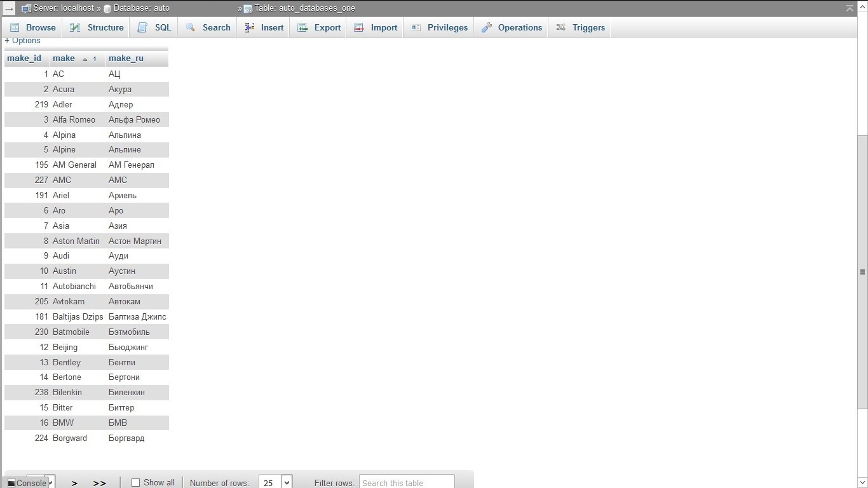Switch to the Export tab
Viewport: 868px width, 488px height.
pos(319,27)
